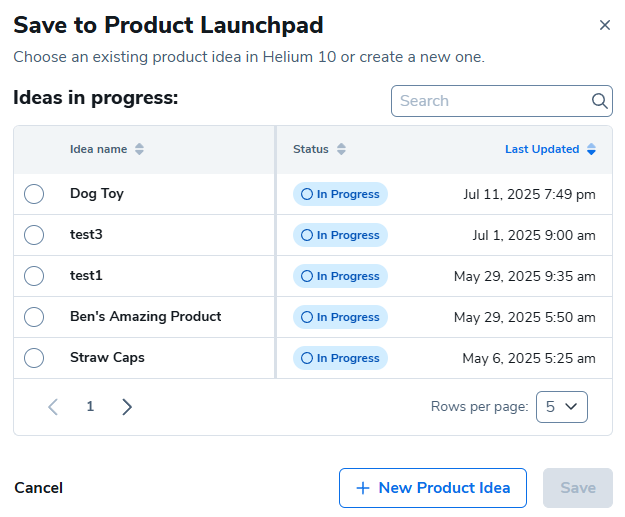
Task: Click page number 1 in pagination
Action: pyautogui.click(x=90, y=406)
